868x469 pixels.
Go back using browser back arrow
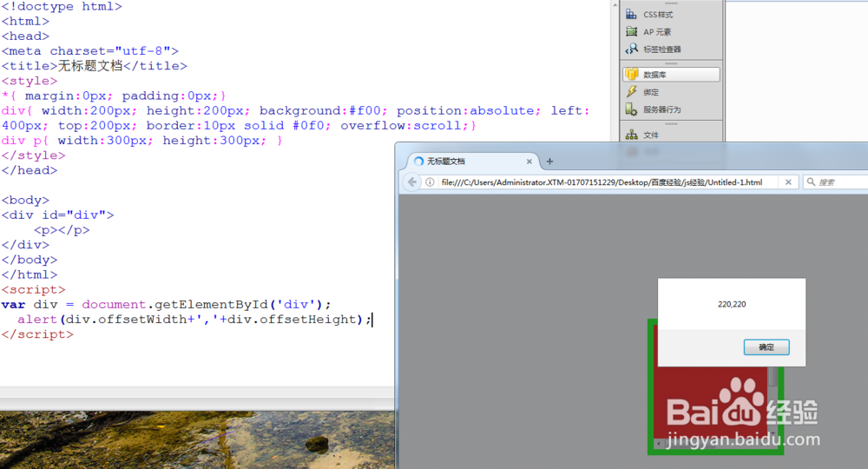pyautogui.click(x=411, y=182)
